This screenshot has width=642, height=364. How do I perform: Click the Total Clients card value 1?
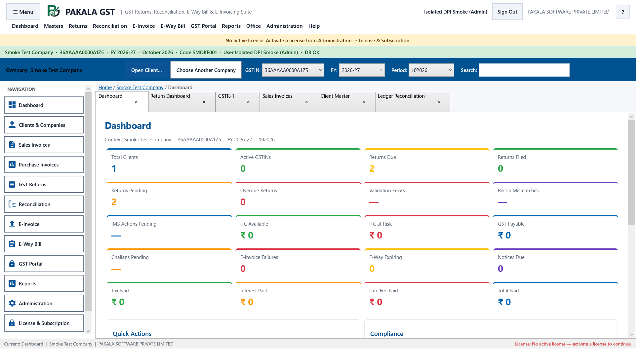114,168
